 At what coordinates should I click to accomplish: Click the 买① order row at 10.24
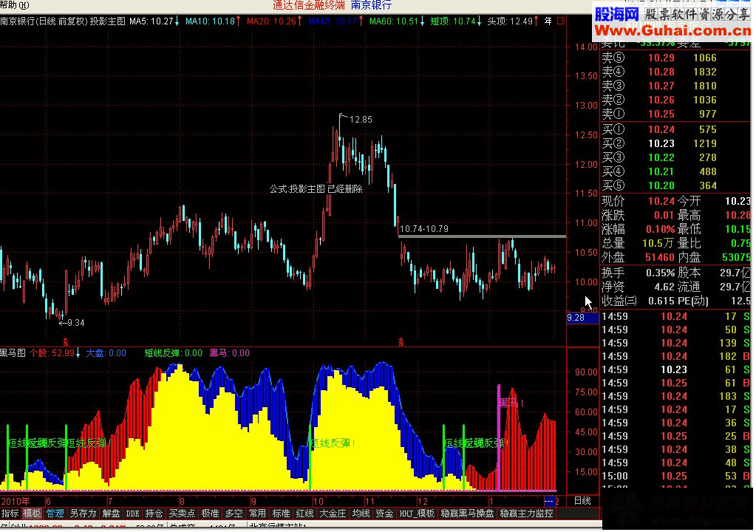(x=676, y=129)
